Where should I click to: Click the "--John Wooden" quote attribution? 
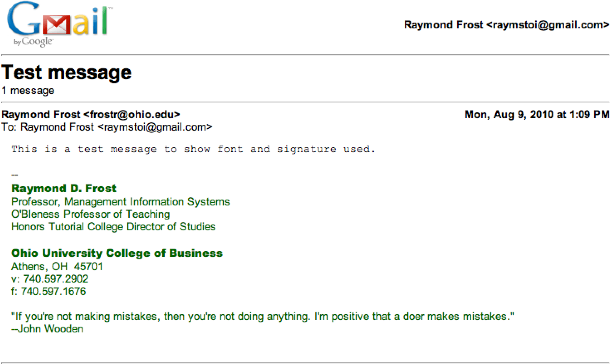[x=47, y=329]
